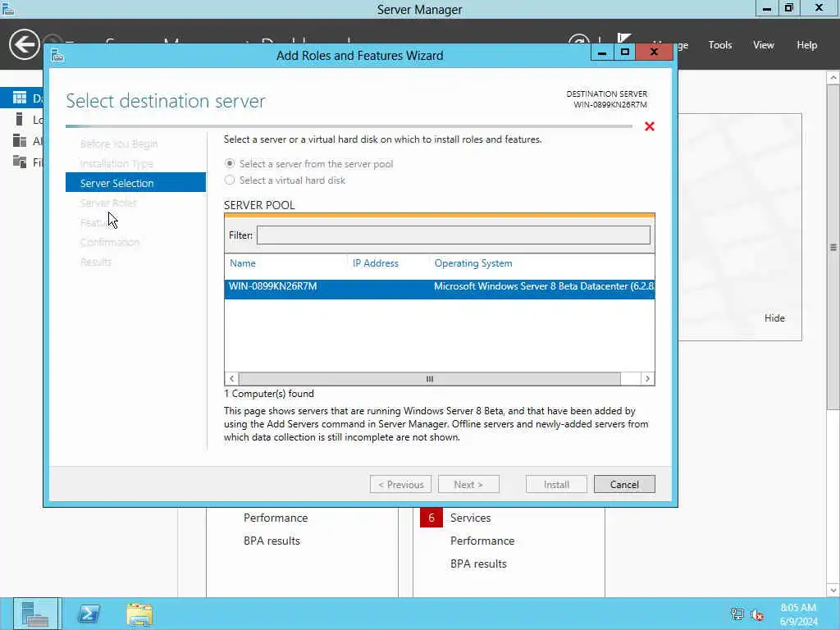
Task: Minimize the Add Roles and Features Wizard
Action: 602,52
